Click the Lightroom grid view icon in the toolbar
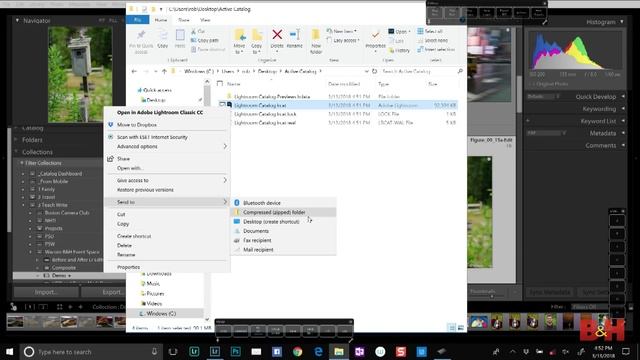 59,307
